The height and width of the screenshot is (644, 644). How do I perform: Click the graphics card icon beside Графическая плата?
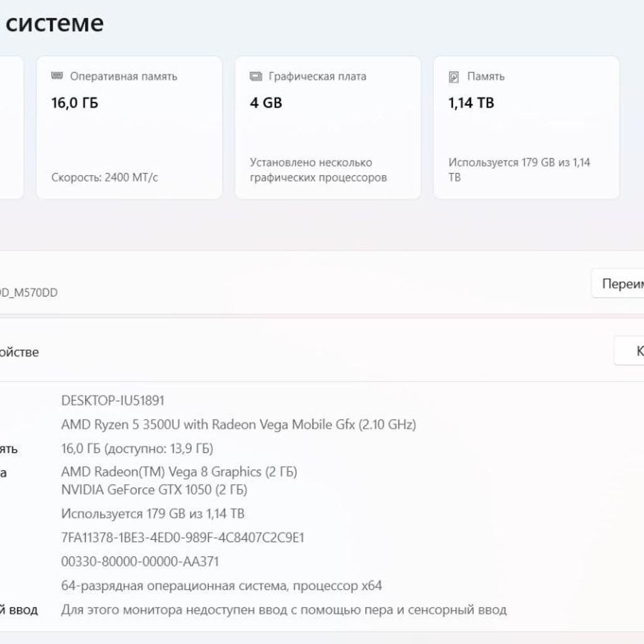[256, 76]
